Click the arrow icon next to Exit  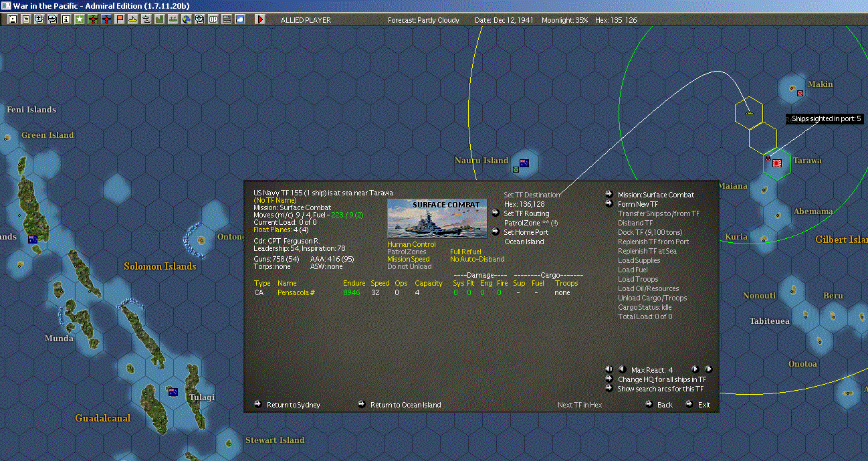(x=689, y=404)
